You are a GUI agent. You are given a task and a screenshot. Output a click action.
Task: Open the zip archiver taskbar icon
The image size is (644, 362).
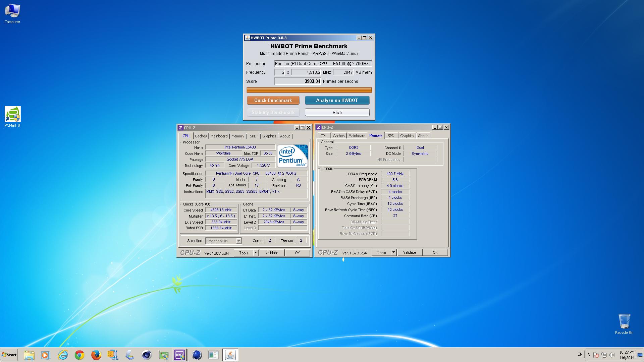tap(113, 355)
